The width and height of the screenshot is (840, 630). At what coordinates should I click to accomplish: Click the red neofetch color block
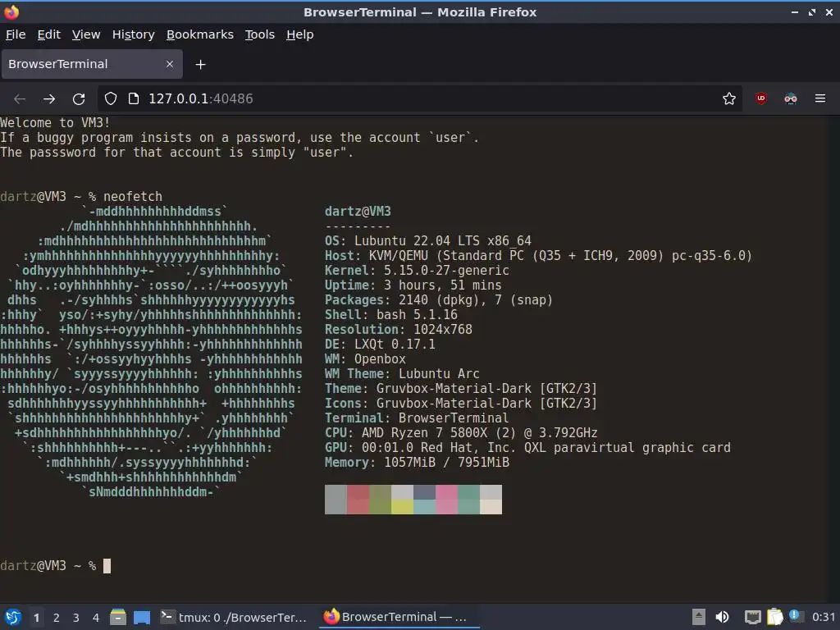click(358, 500)
